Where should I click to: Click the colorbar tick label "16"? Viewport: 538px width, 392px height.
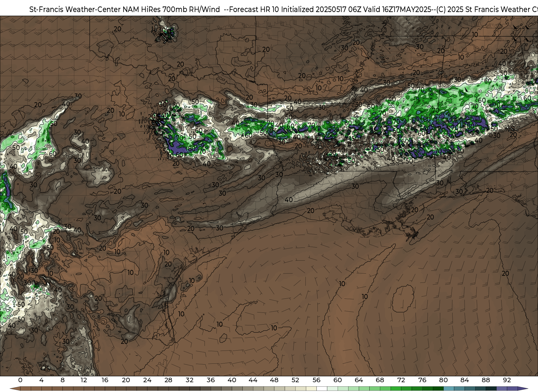105,380
